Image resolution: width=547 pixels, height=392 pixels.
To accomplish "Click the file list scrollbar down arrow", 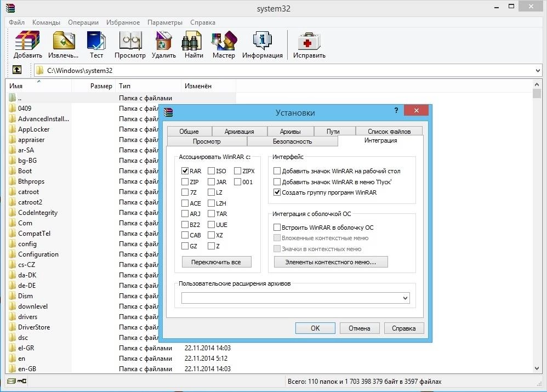I will coord(537,368).
